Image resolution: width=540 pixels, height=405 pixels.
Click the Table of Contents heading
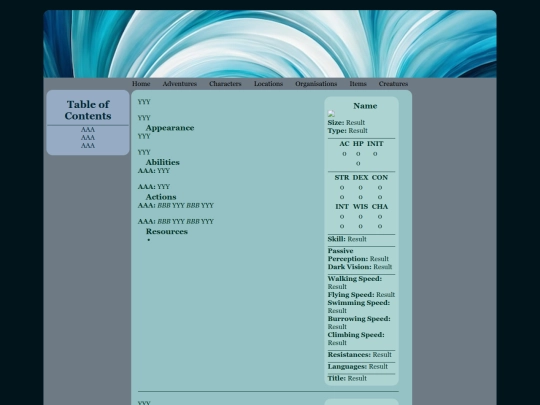(x=88, y=110)
